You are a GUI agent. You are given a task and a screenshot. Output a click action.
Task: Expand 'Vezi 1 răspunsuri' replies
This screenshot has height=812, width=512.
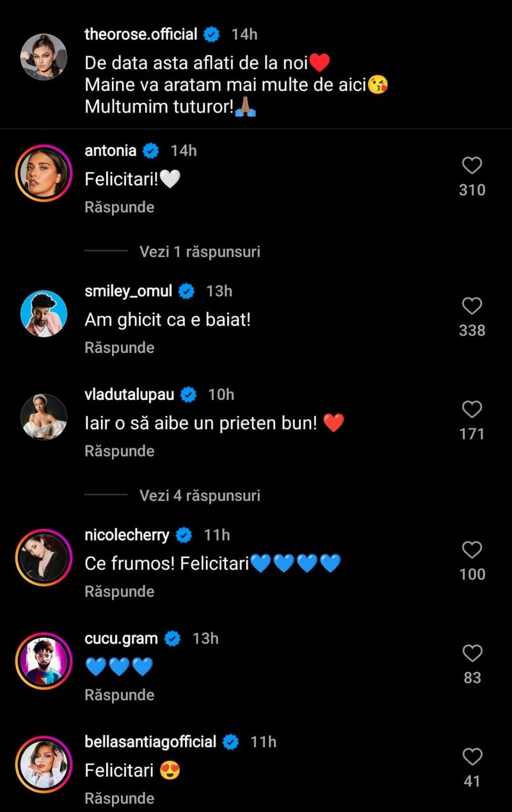click(200, 251)
